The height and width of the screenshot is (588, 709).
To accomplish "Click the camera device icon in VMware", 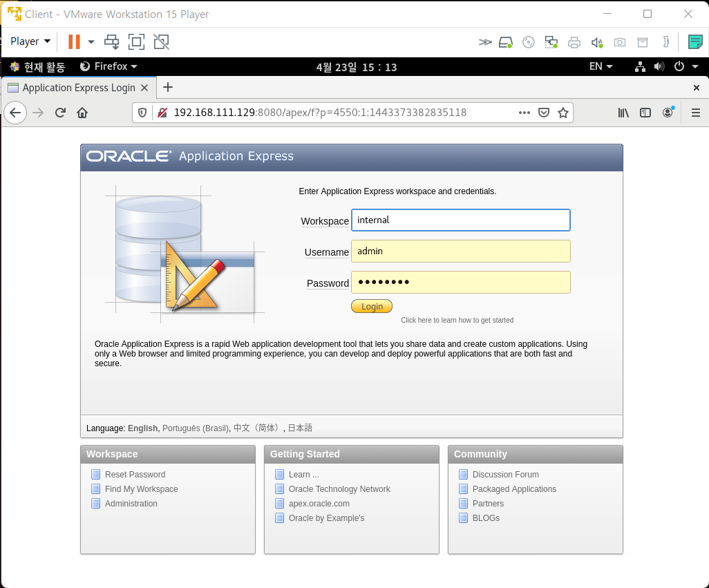I will click(x=619, y=42).
